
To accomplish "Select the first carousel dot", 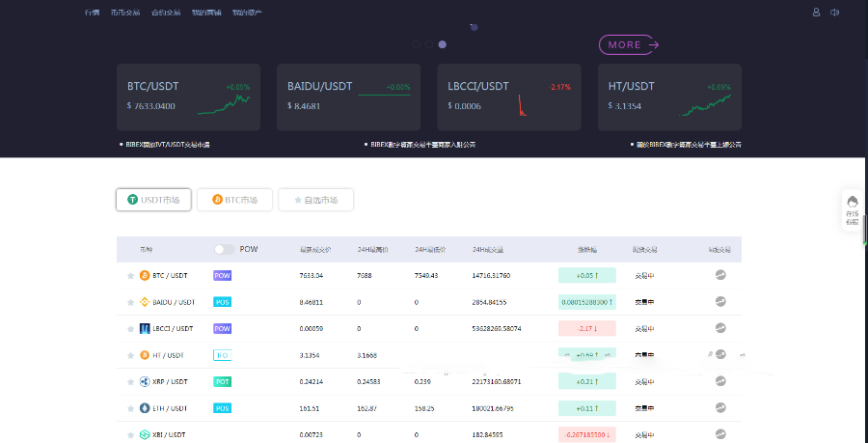I will tap(417, 44).
